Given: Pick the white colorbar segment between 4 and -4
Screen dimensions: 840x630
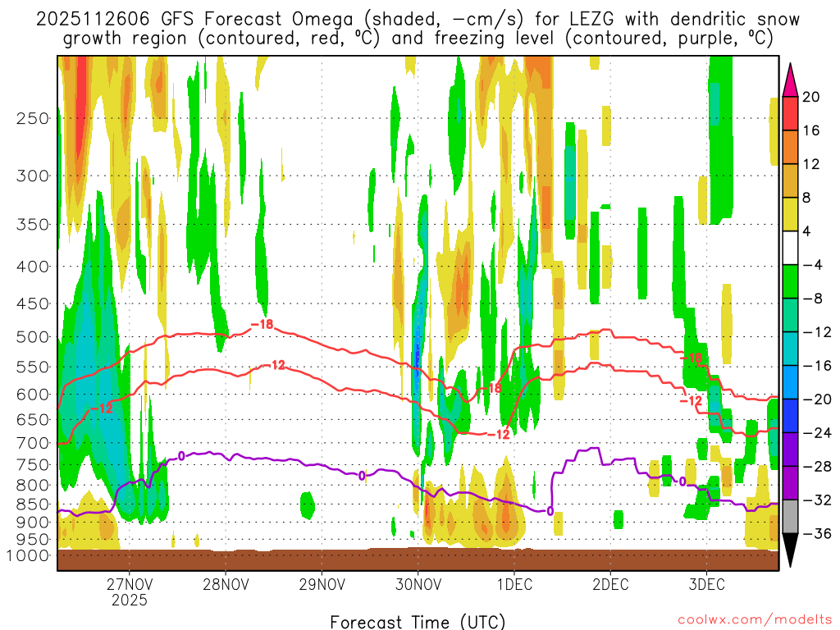Looking at the screenshot, I should pyautogui.click(x=791, y=248).
